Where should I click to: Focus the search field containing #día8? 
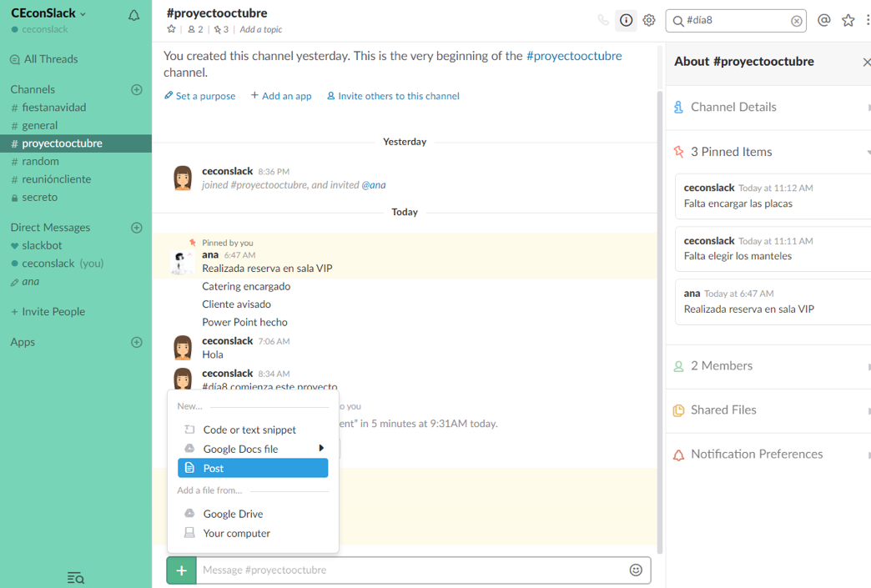pos(736,21)
